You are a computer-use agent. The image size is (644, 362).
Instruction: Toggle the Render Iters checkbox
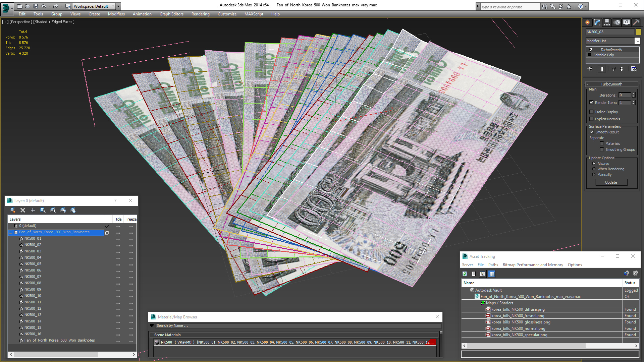tap(592, 103)
